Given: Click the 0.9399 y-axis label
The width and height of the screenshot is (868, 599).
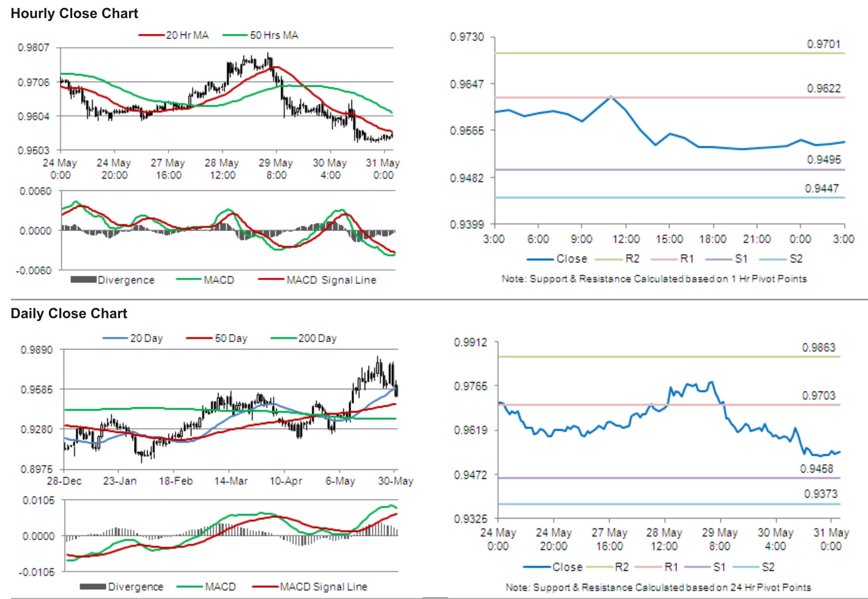Looking at the screenshot, I should click(467, 224).
